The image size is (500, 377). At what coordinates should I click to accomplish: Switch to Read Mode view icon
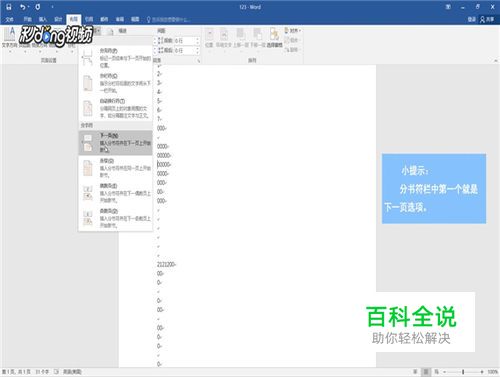point(415,372)
